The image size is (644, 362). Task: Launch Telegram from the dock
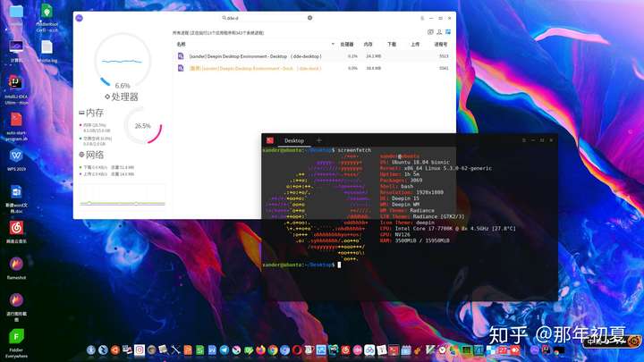point(225,350)
